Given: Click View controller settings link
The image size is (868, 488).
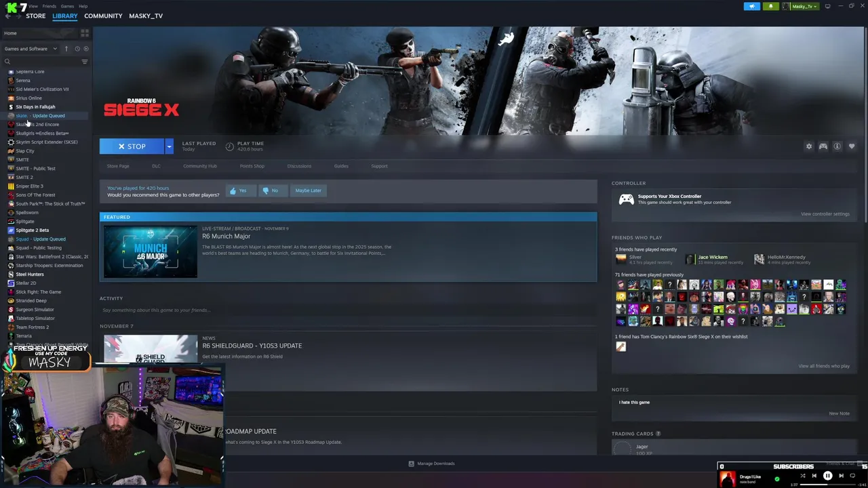Looking at the screenshot, I should 825,214.
